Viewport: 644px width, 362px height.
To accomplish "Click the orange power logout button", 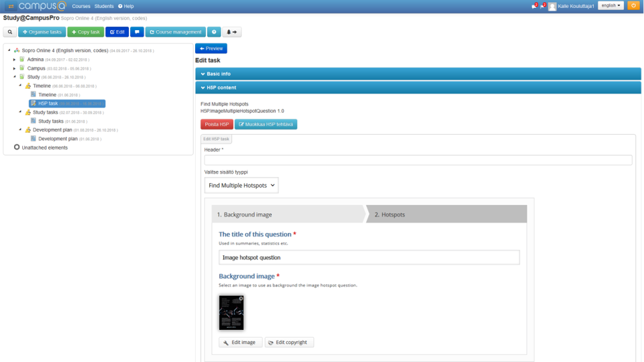I will point(633,6).
